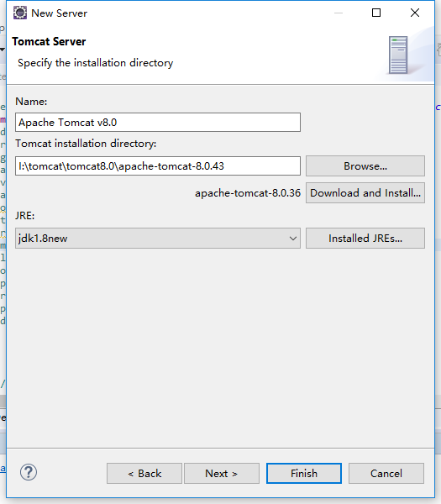Click the apache-tomcat-8.0.36 label
The image size is (441, 504).
[248, 193]
